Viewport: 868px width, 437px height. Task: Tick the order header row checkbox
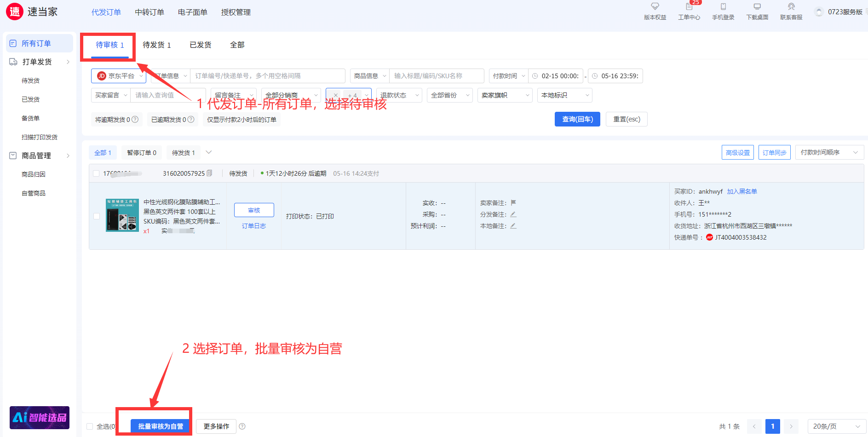coord(96,173)
